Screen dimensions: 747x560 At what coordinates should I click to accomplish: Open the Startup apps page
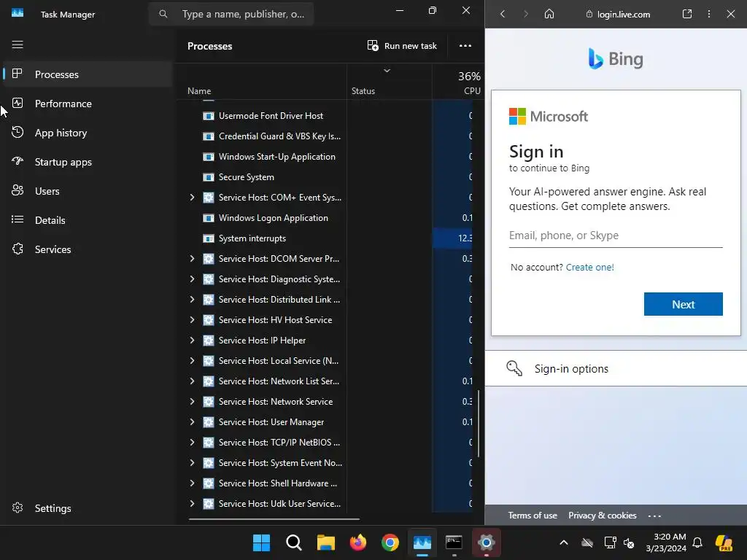(x=88, y=162)
